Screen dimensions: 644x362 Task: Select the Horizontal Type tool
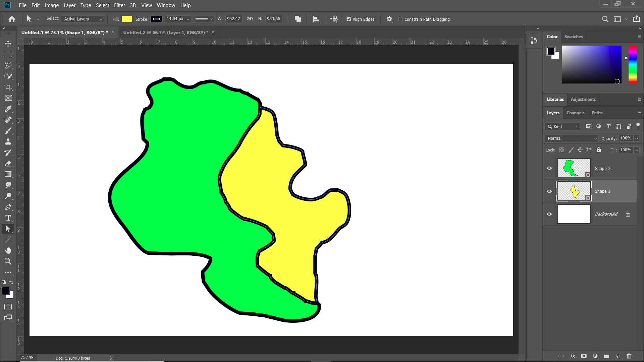click(x=8, y=218)
